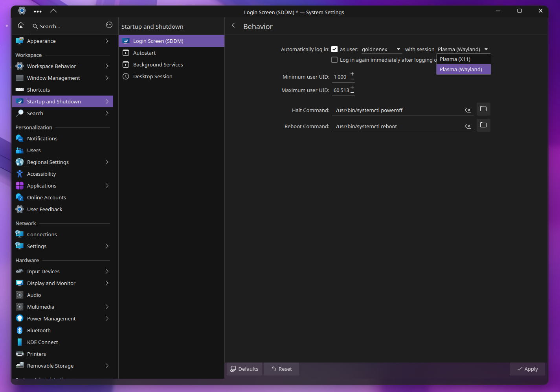Click the Applications grid icon

pyautogui.click(x=20, y=186)
